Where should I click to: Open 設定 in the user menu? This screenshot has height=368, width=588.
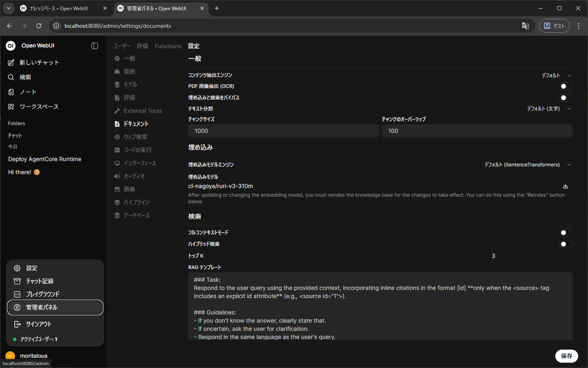[55, 268]
